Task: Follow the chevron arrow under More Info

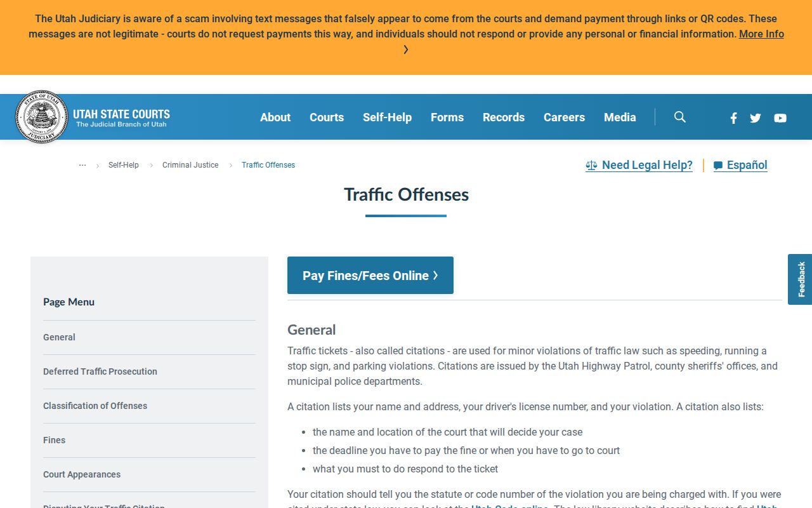Action: coord(406,50)
